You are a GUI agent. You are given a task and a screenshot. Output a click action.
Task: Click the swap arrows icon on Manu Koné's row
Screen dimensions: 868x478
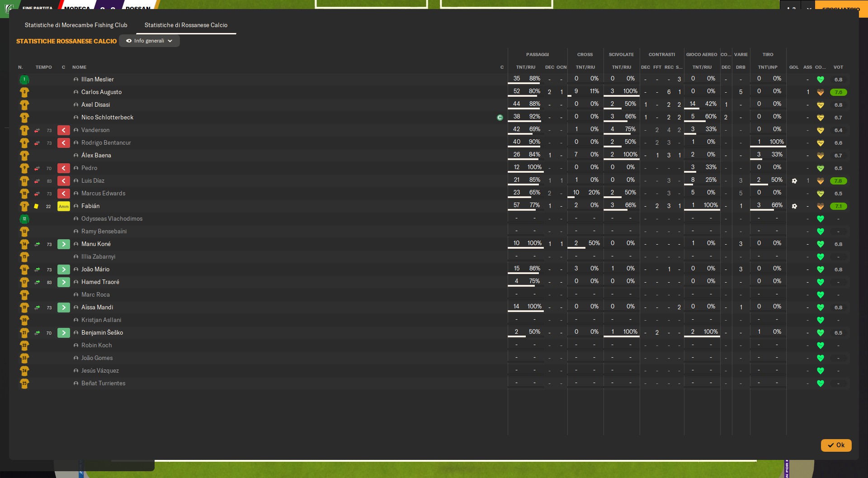coord(37,244)
